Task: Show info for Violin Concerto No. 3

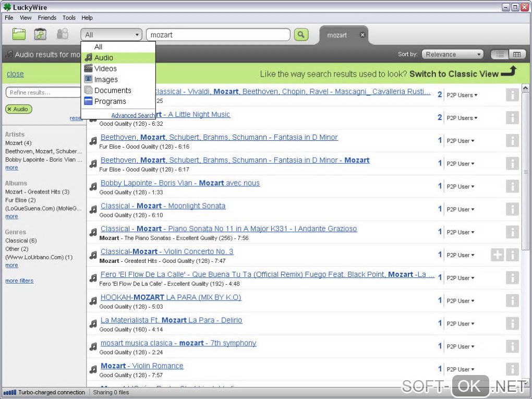Action: click(512, 255)
